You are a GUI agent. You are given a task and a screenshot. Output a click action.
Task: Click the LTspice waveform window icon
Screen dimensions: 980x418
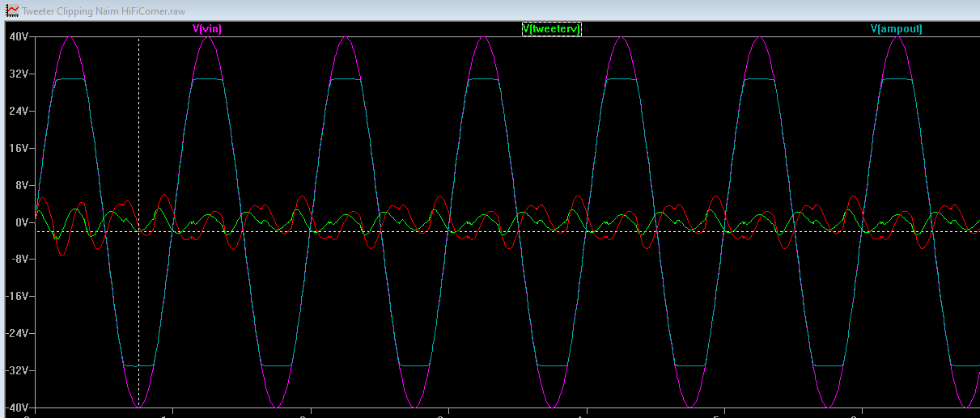tap(12, 10)
